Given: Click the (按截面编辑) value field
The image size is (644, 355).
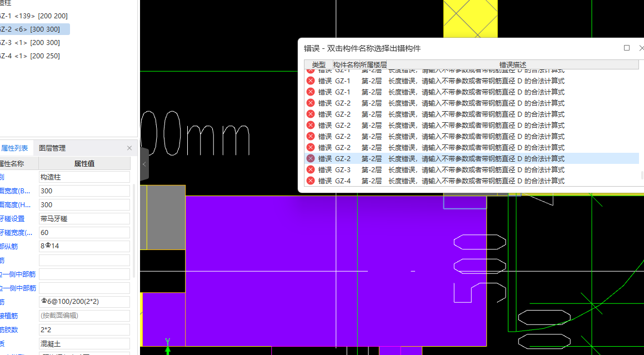Looking at the screenshot, I should point(84,316).
